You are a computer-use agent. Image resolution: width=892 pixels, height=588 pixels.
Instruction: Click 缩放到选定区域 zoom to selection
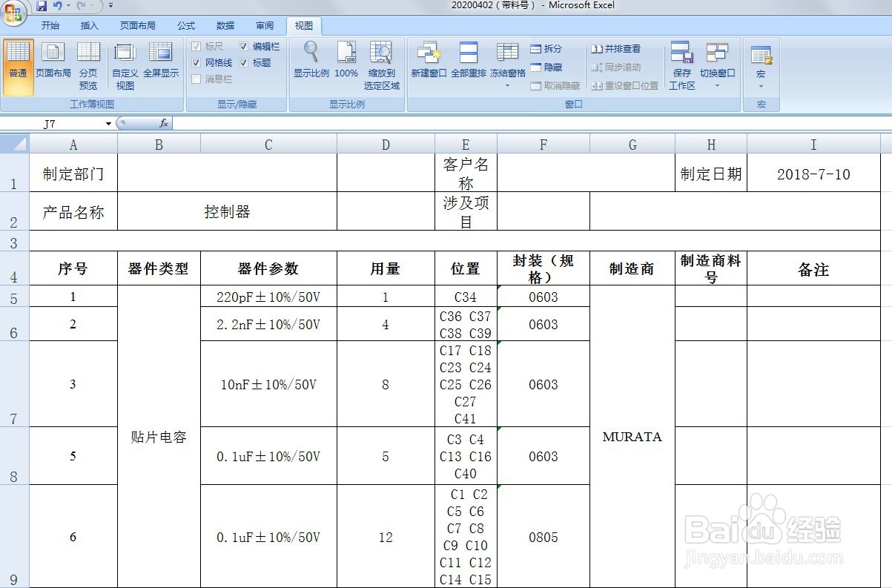tap(382, 65)
